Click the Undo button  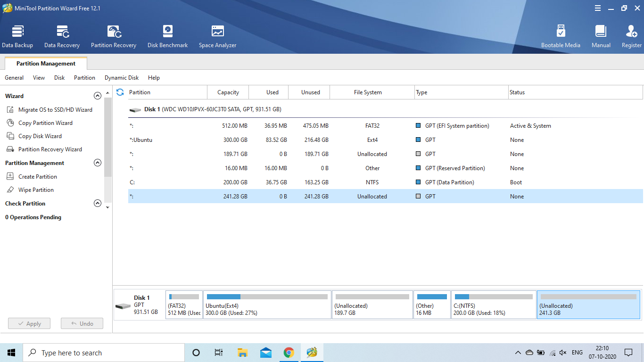coord(82,324)
